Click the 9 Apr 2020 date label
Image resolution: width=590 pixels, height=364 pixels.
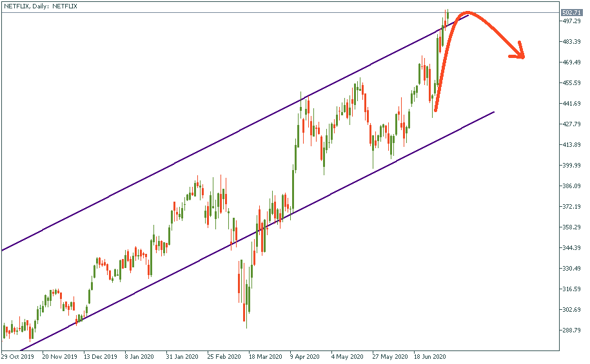pyautogui.click(x=306, y=356)
